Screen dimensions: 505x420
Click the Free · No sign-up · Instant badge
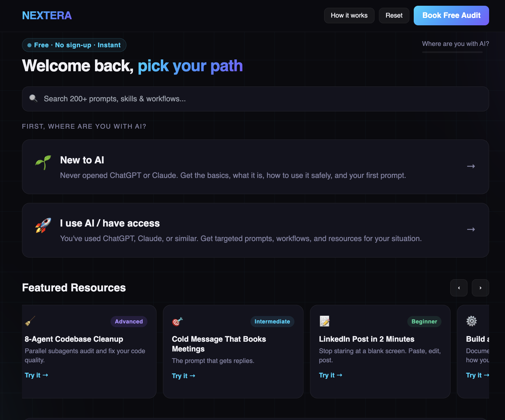74,45
